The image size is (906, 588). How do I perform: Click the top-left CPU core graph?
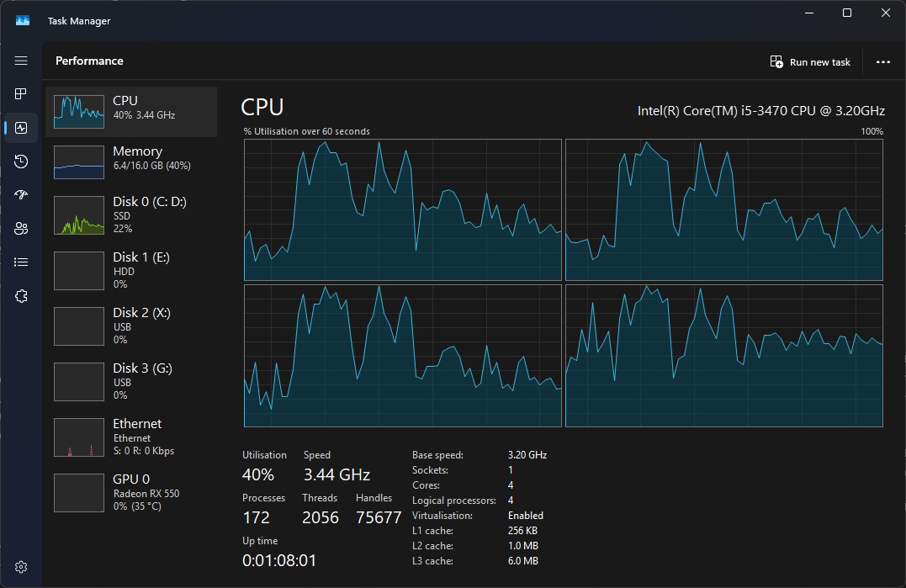tap(402, 210)
